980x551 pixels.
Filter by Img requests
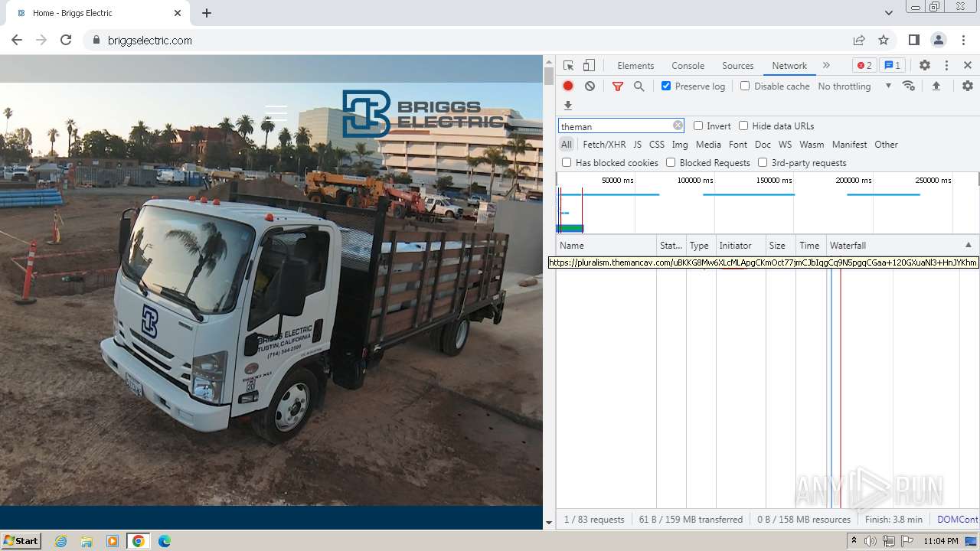[x=680, y=145]
